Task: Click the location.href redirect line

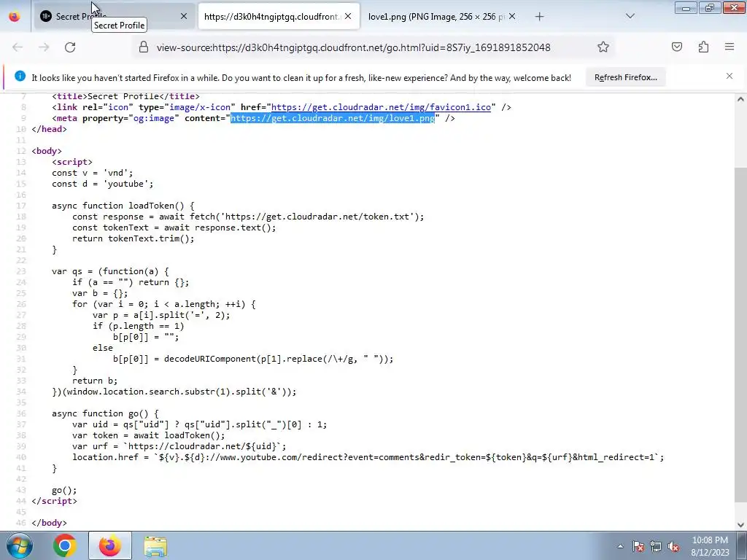Action: pos(368,457)
